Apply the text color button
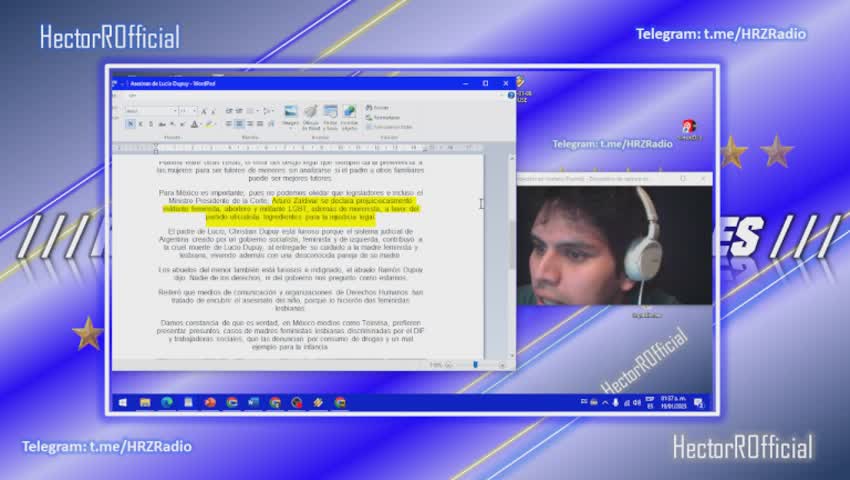 click(194, 124)
